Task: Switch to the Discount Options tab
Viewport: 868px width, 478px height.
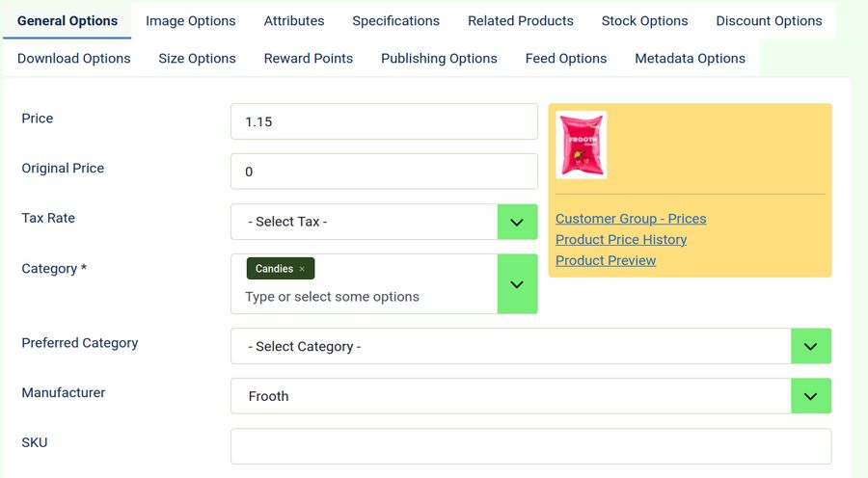Action: (x=769, y=20)
